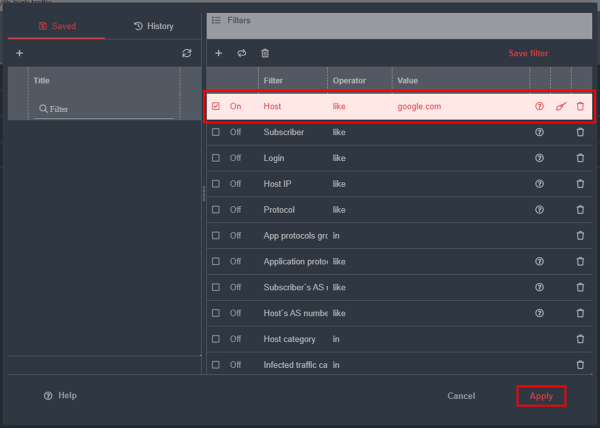600x428 pixels.
Task: Delete the Host category filter row
Action: click(x=580, y=339)
